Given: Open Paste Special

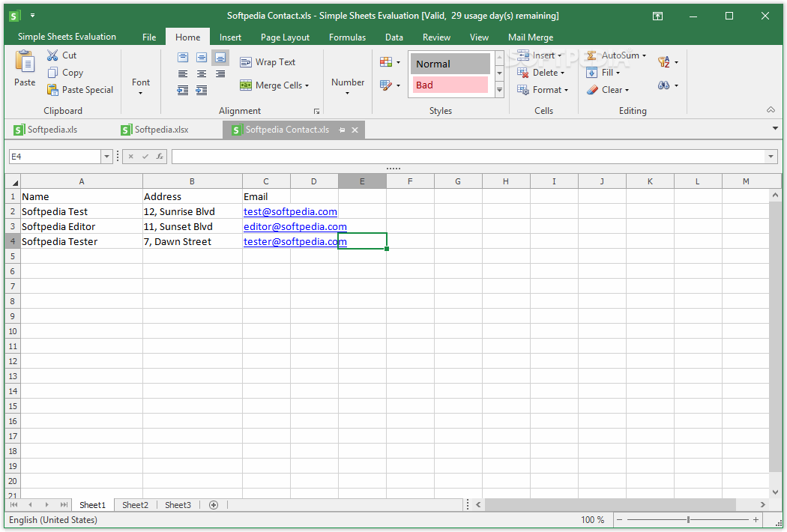Looking at the screenshot, I should click(80, 90).
